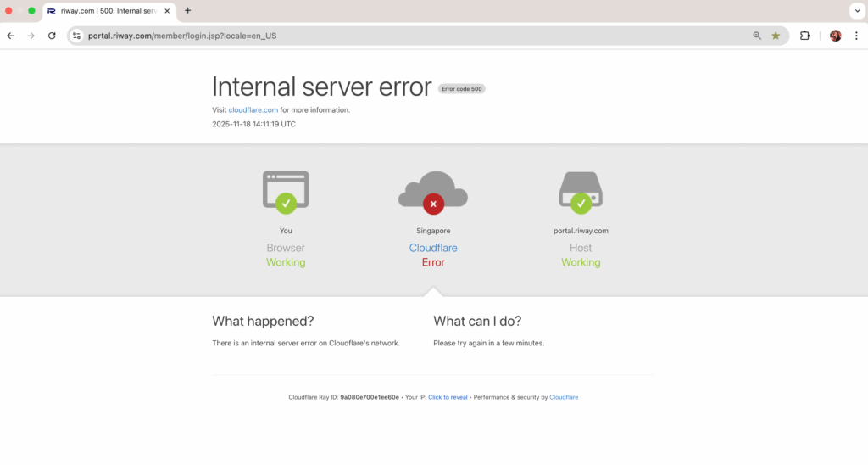Select the riway.com 500 Internal server tab
Screen dimensions: 868x465
[109, 11]
